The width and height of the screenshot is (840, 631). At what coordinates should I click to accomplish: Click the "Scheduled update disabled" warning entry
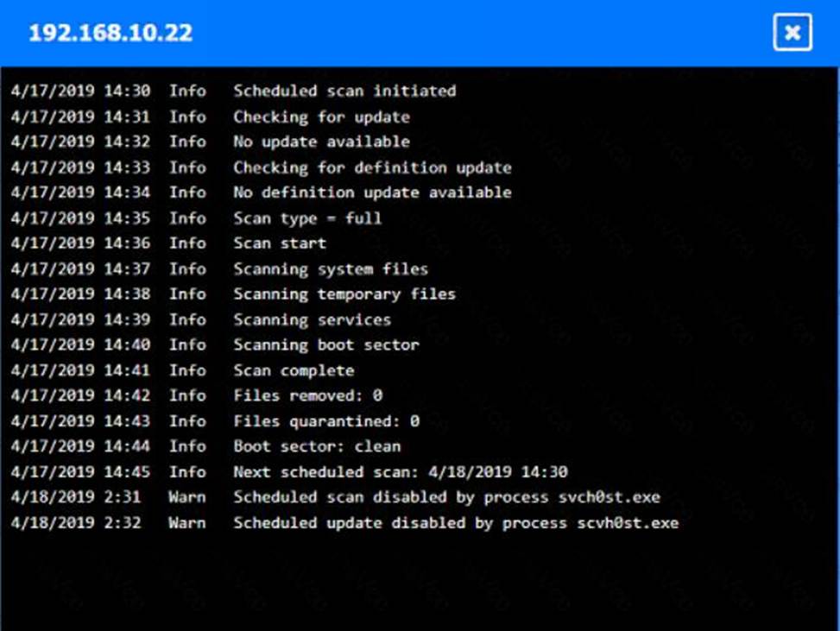(x=456, y=524)
